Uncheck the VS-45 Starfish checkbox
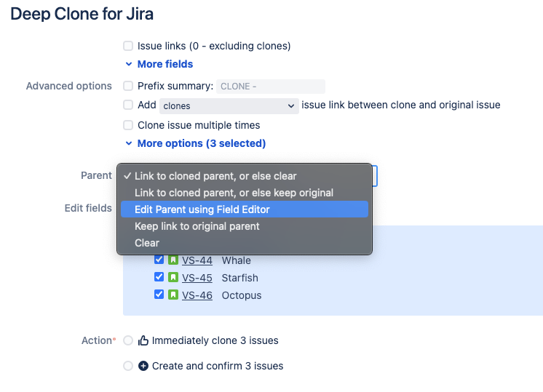The width and height of the screenshot is (543, 392). 159,277
